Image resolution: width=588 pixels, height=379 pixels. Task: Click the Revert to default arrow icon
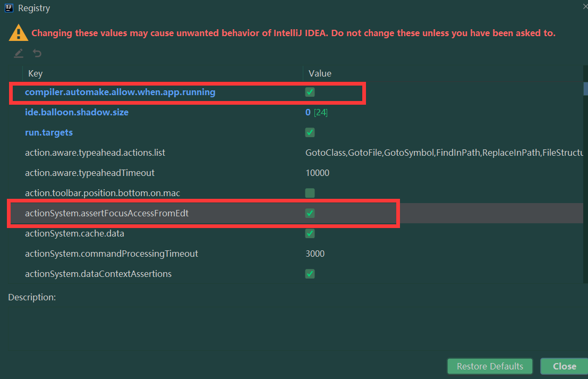[37, 53]
